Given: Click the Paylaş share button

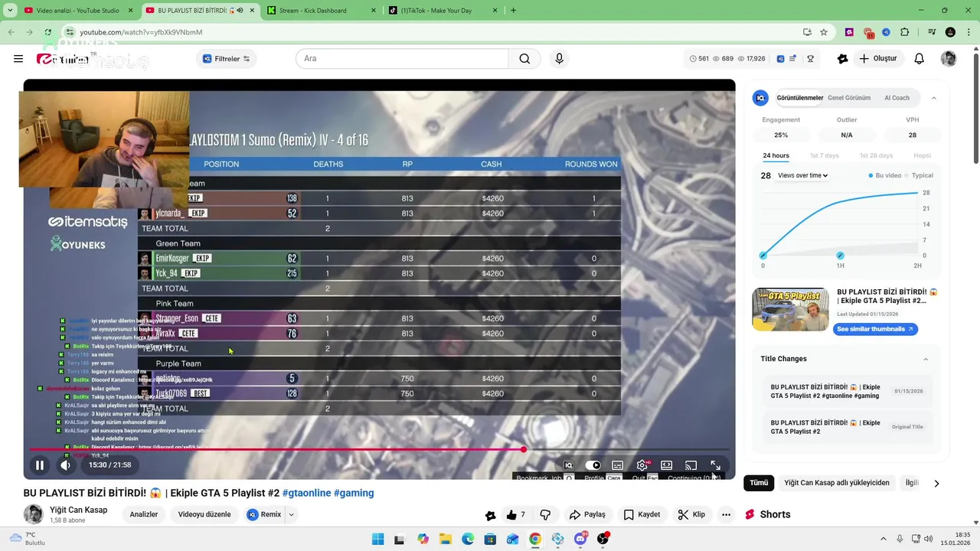Looking at the screenshot, I should click(587, 515).
